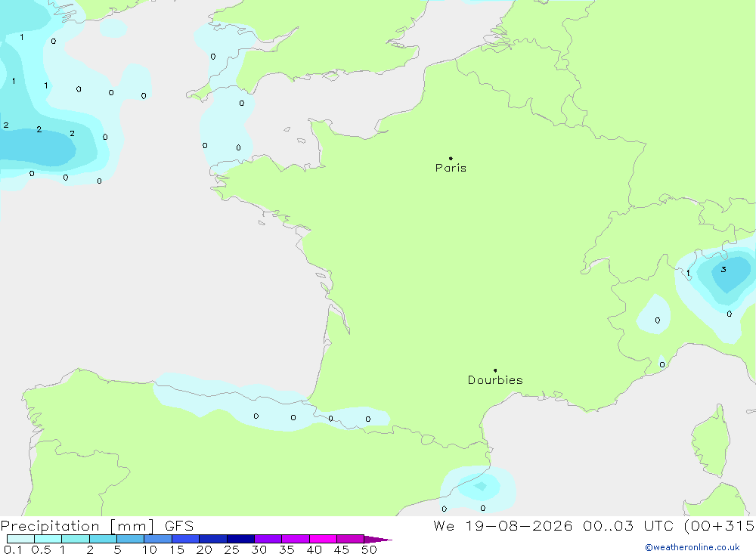This screenshot has width=756, height=554.
Task: Click the Paris city label
Action: pos(451,168)
